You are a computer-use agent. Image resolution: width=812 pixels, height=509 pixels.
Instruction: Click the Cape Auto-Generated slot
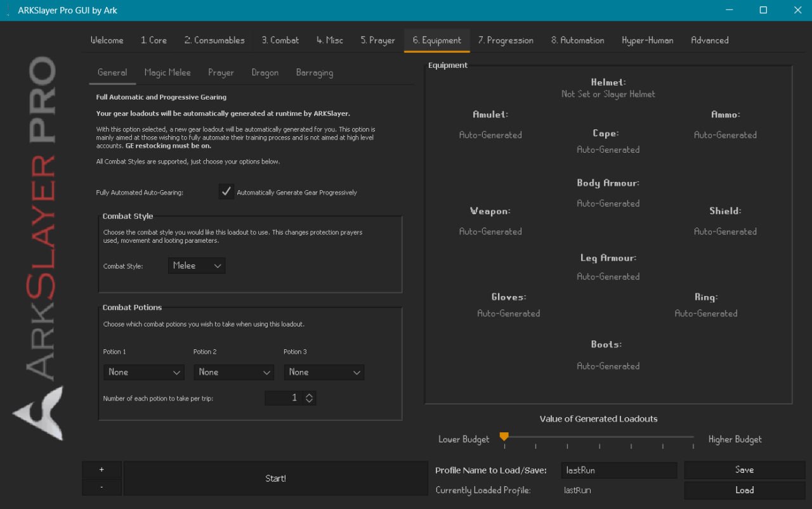tap(608, 150)
